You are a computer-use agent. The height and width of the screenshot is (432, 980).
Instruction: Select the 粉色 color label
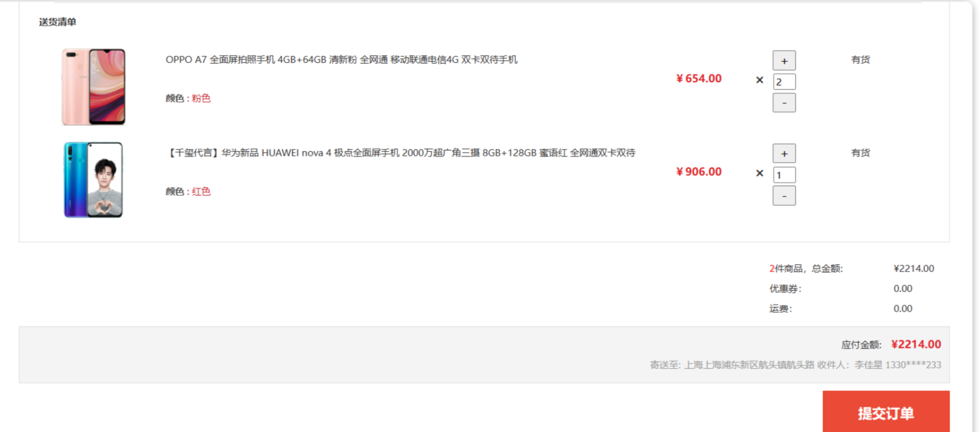tap(201, 99)
